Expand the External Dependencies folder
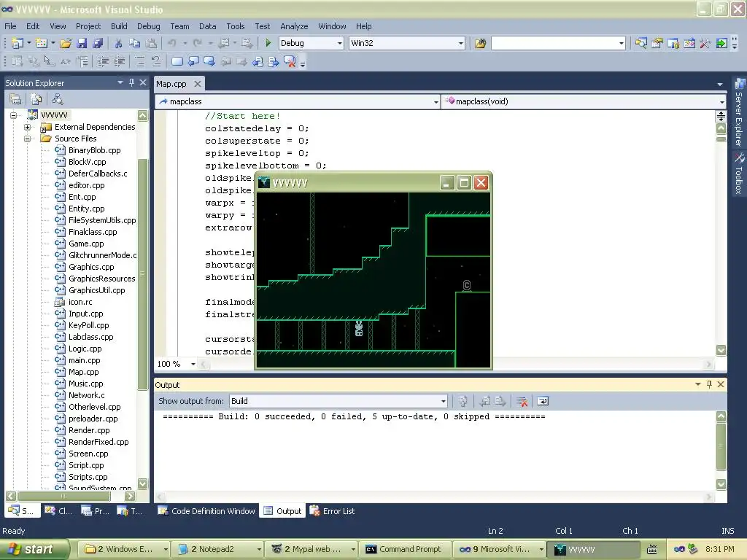This screenshot has height=560, width=747. pyautogui.click(x=27, y=127)
